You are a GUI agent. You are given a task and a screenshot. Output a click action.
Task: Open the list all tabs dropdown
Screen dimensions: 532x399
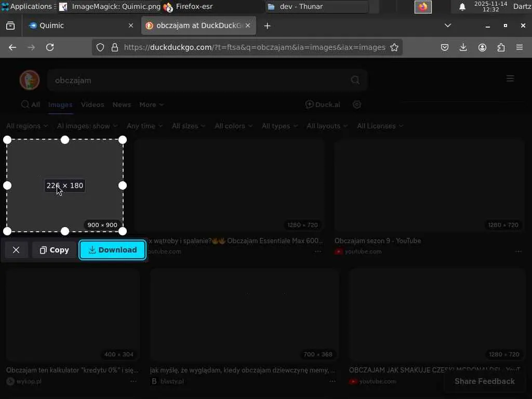(x=448, y=25)
